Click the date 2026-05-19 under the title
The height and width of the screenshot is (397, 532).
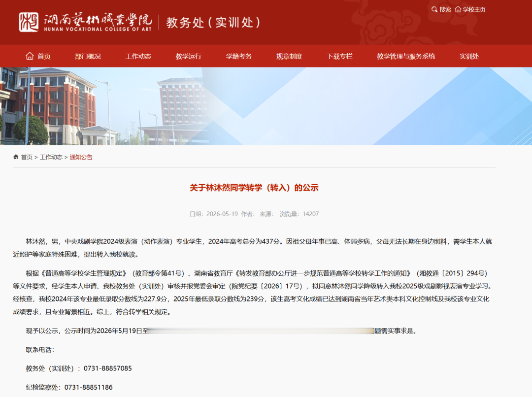(222, 214)
